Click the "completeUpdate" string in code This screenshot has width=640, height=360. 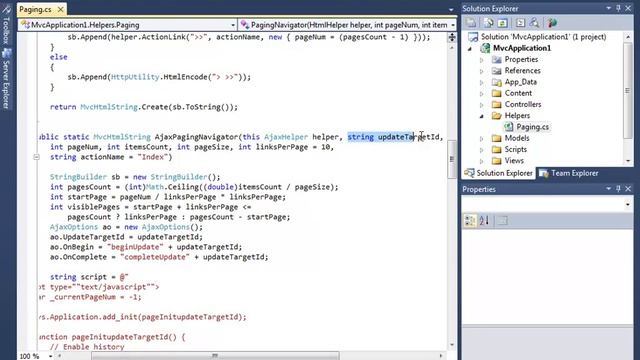155,257
